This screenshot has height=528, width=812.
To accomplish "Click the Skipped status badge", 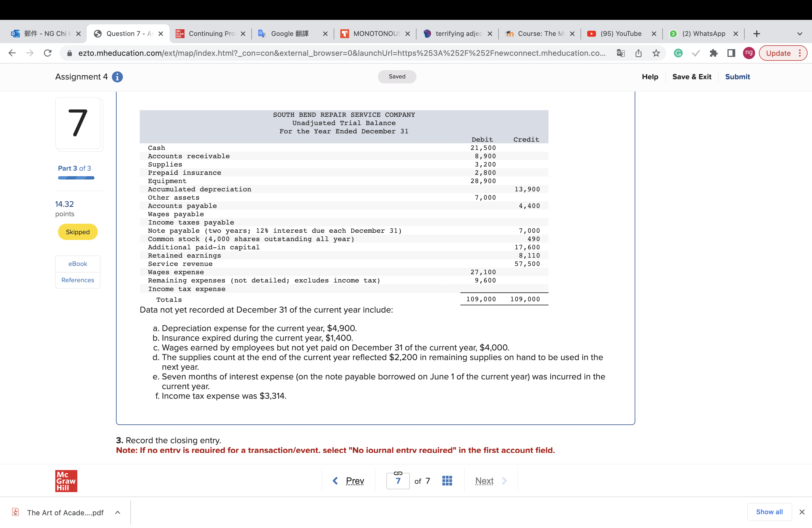I will pos(78,232).
